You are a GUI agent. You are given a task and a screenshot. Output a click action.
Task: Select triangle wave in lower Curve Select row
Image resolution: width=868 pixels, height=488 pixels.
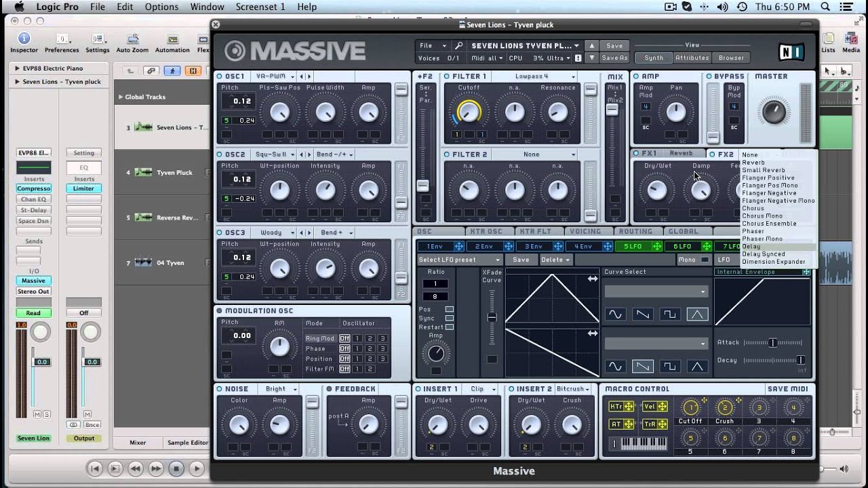[697, 367]
